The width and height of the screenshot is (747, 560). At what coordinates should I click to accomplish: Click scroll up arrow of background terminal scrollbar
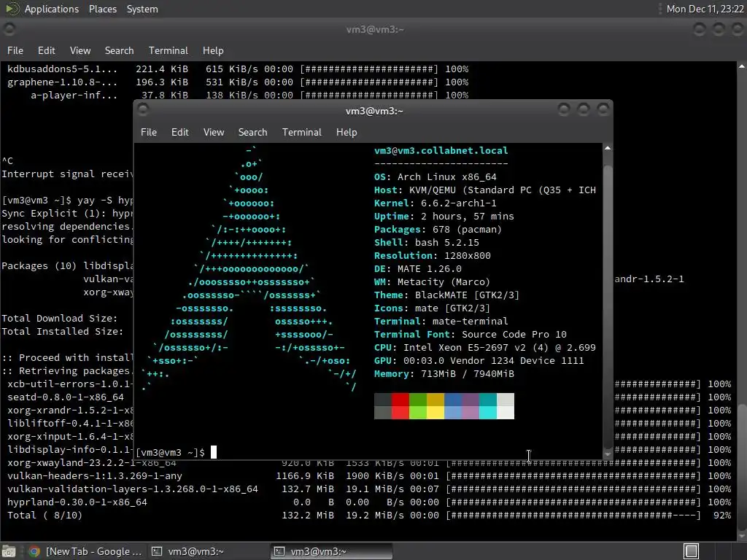[x=742, y=66]
